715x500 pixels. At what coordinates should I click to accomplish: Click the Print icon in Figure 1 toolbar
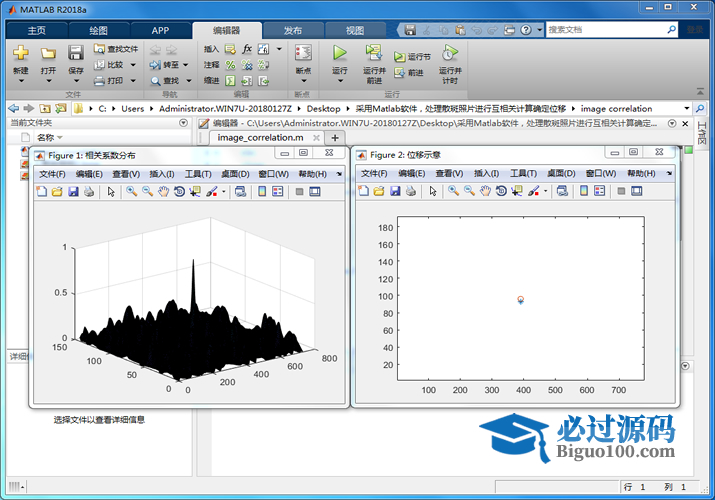pos(89,191)
